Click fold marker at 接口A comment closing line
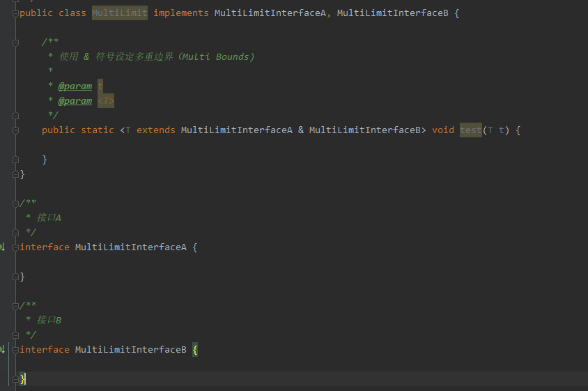Screen dimensions: 588x391 [x=15, y=233]
